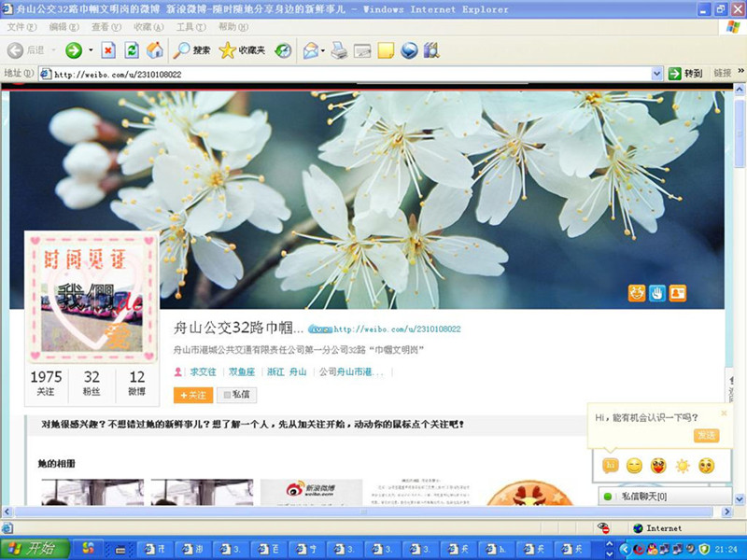The width and height of the screenshot is (747, 560).
Task: Open the Back button history dropdown
Action: (53, 50)
